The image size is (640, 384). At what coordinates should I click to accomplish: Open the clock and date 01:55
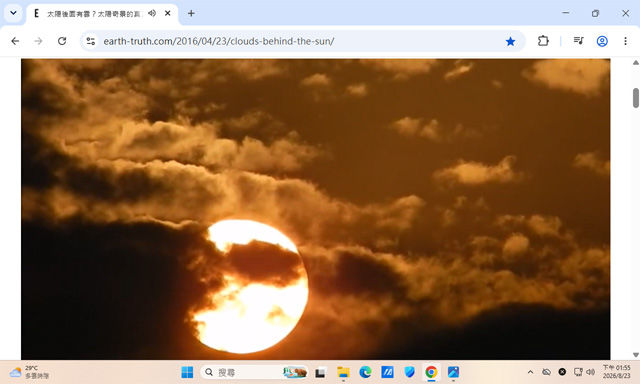click(616, 372)
